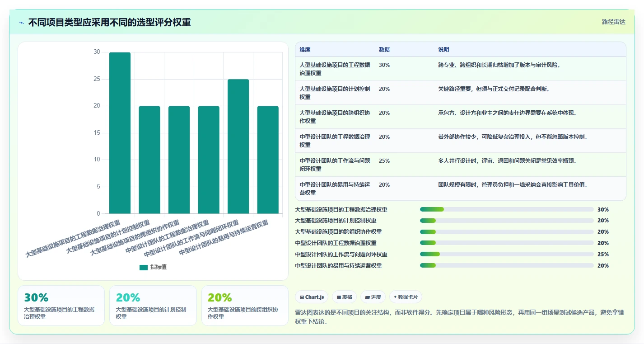644x344 pixels.
Task: Click the page title 不同项目类型应采用不同的选型评分权重
Action: pyautogui.click(x=109, y=23)
